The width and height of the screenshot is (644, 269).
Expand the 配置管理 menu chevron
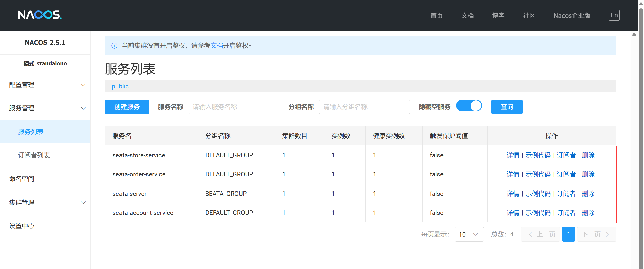tap(83, 85)
